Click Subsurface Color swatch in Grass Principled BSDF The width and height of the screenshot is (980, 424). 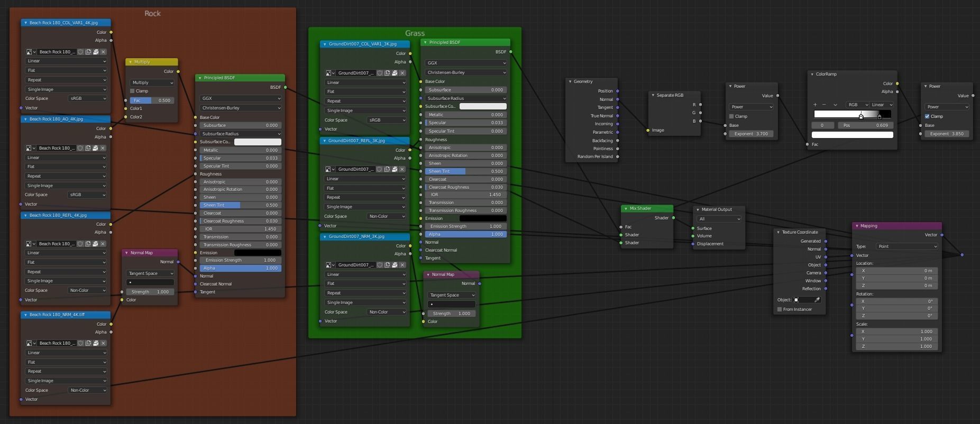(x=483, y=106)
